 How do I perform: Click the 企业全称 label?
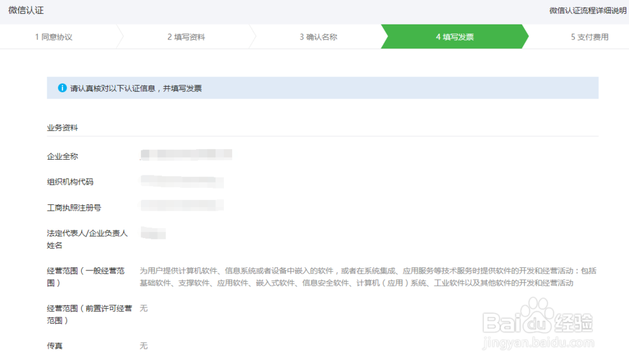pyautogui.click(x=62, y=157)
